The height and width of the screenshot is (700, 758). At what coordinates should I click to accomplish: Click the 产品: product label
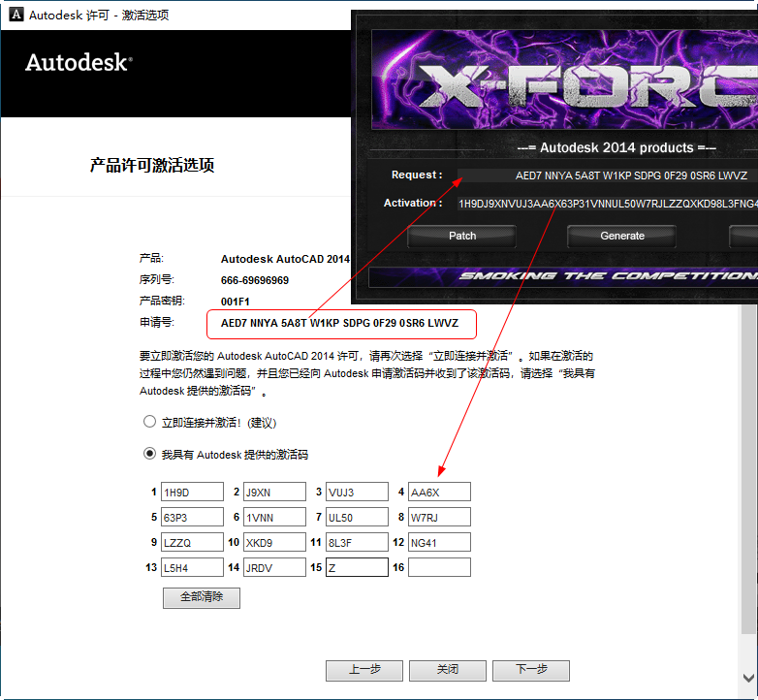click(151, 258)
